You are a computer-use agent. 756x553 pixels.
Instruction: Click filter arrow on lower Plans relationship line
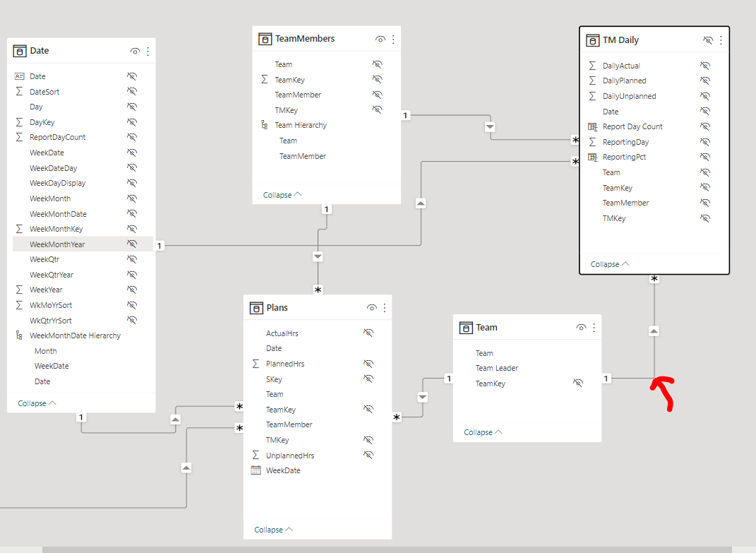186,468
